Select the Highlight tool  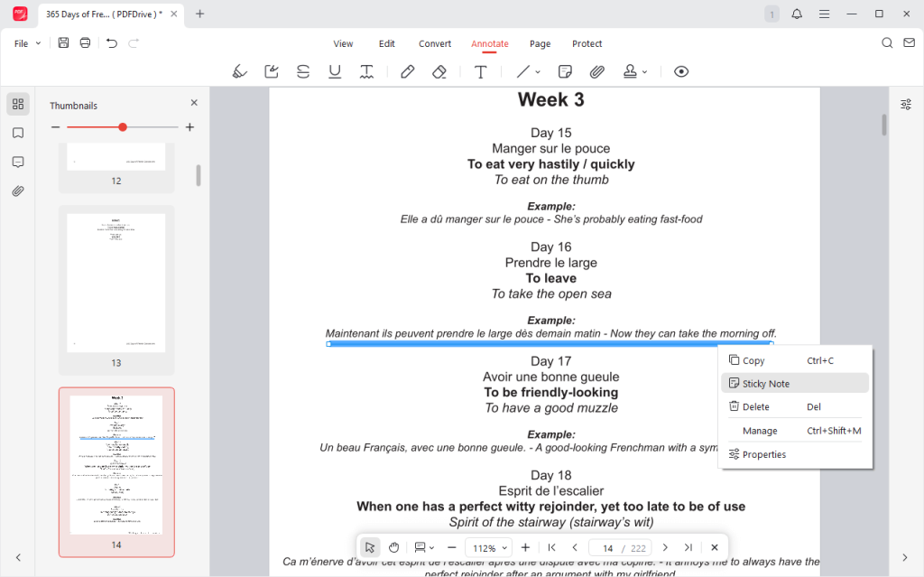tap(239, 71)
